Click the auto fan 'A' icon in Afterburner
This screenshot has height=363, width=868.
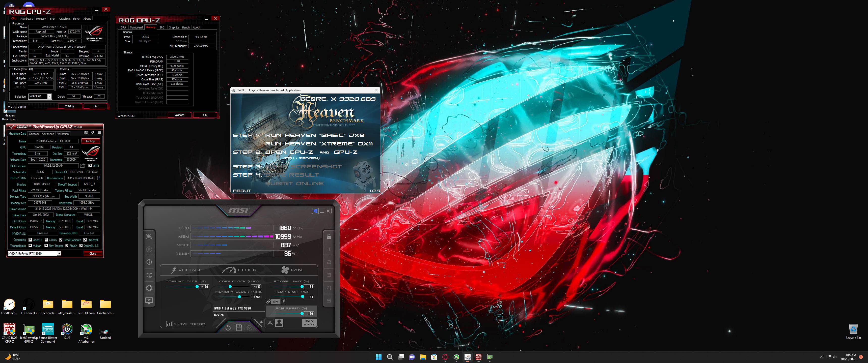[x=270, y=323]
